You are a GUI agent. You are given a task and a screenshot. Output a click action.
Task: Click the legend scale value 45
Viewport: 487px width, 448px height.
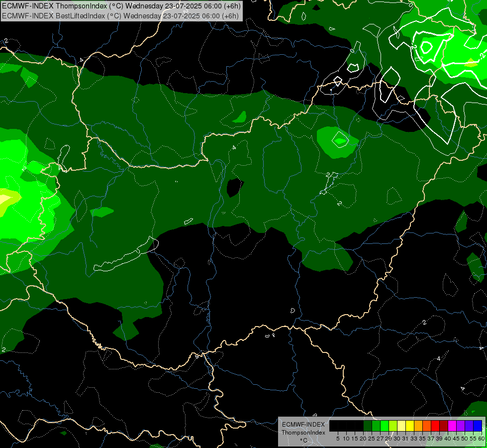[x=456, y=439]
